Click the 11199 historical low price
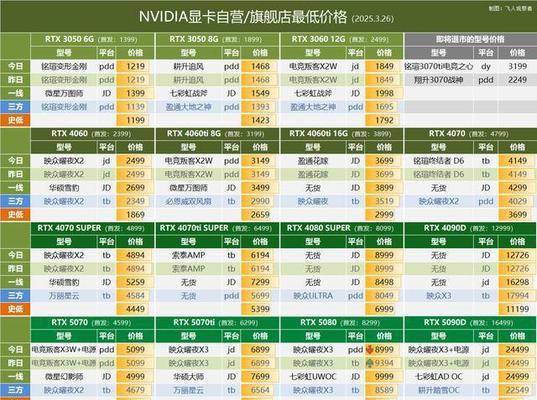 pos(517,309)
